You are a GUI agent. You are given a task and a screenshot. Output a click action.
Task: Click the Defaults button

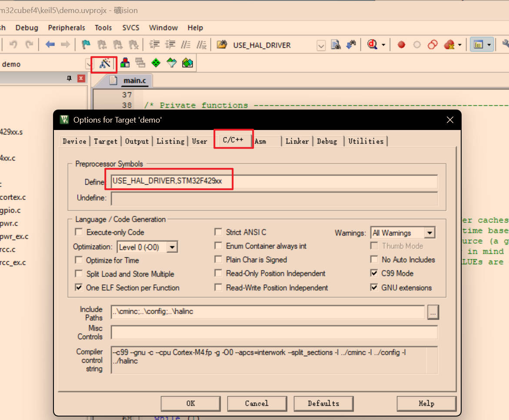pos(323,403)
